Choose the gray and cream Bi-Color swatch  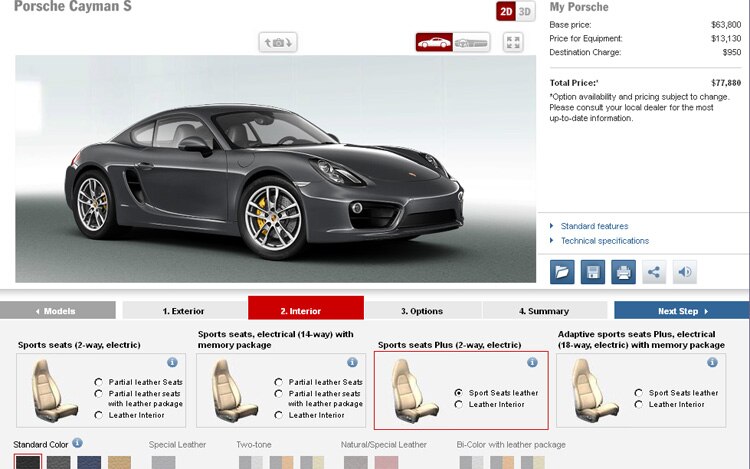point(532,462)
